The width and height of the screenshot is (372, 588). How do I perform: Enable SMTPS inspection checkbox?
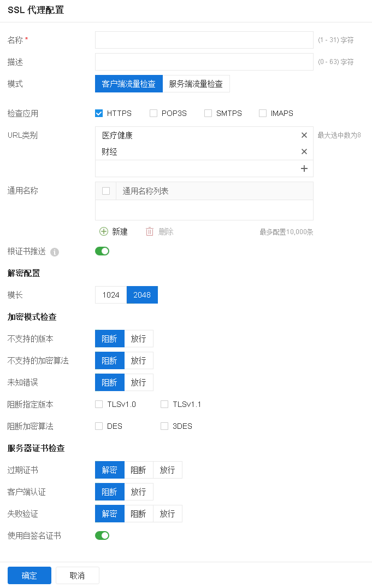(208, 113)
